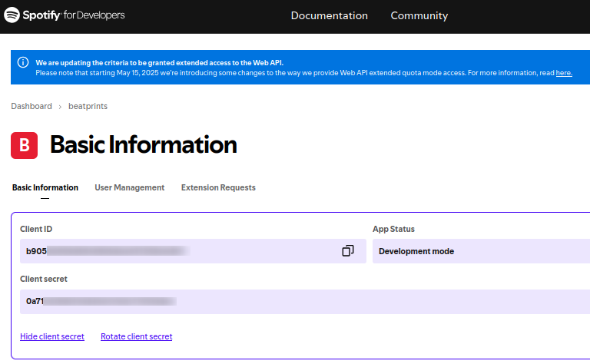Switch to the Basic Information tab
The image size is (590, 364).
(x=45, y=187)
